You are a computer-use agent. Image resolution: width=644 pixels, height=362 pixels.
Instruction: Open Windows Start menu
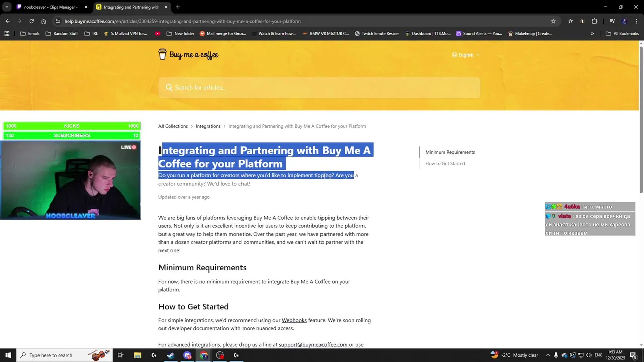[x=8, y=355]
